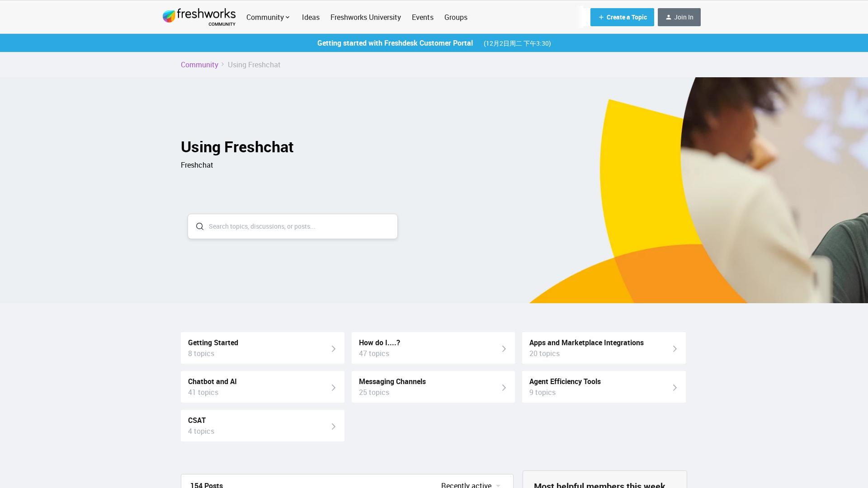Open Getting started with Freshdesk banner link
This screenshot has height=488, width=868.
pos(395,43)
